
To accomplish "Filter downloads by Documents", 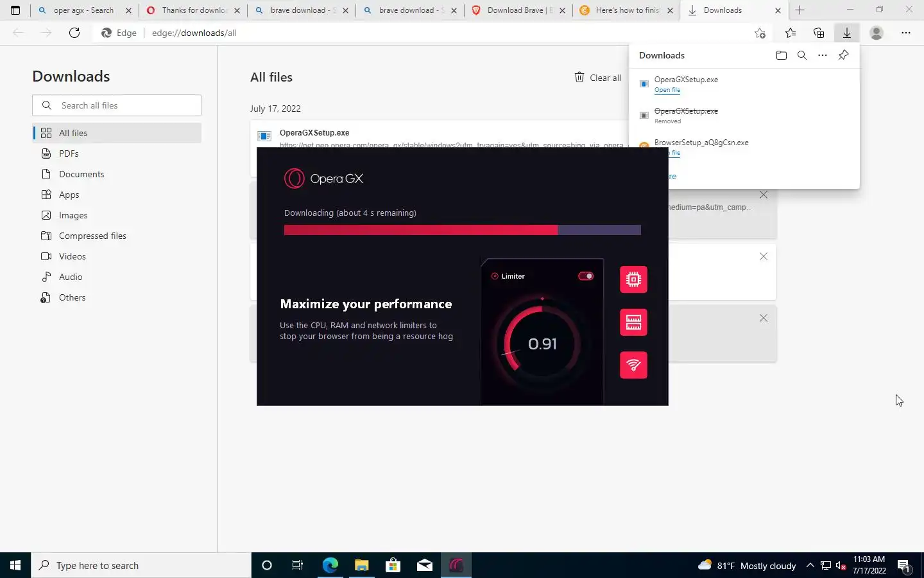I will (x=117, y=174).
